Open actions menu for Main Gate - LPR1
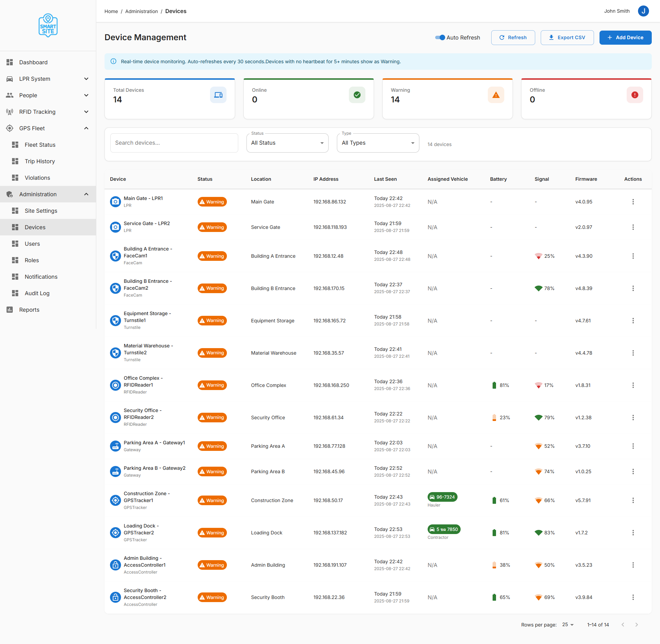 (633, 202)
